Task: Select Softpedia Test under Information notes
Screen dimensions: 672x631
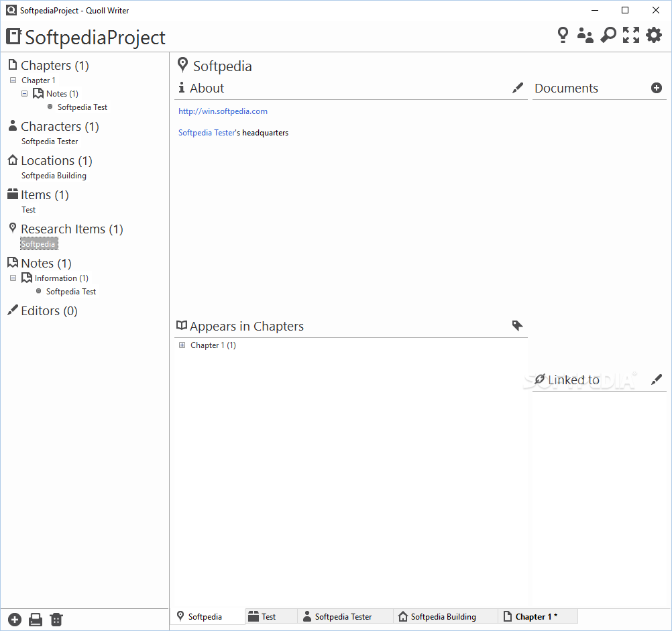Action: (x=71, y=291)
